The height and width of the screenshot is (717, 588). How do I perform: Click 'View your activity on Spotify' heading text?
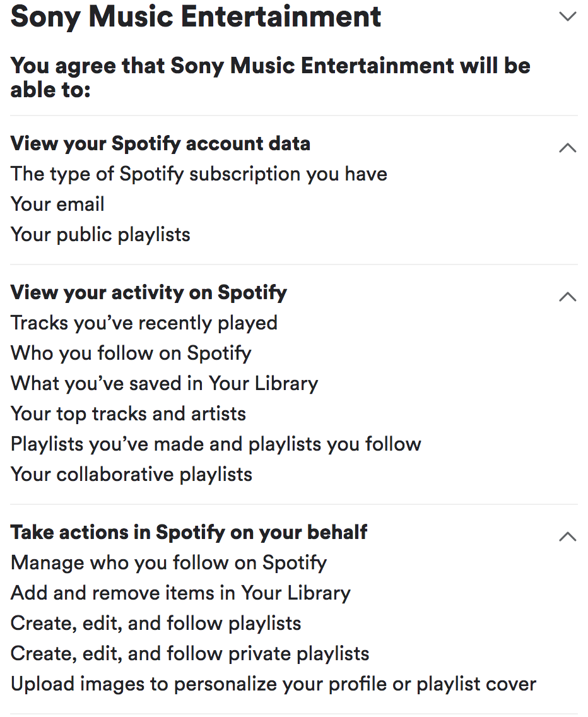[149, 293]
